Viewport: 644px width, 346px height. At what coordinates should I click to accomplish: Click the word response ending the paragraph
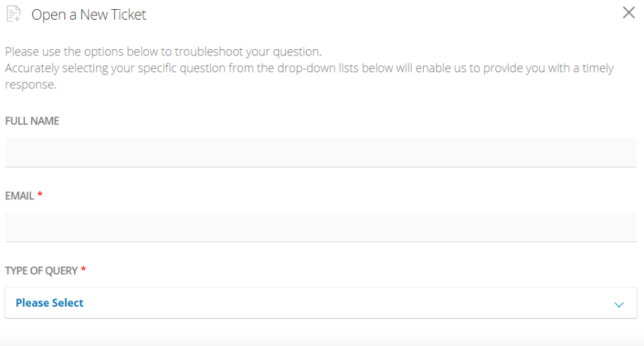tap(30, 85)
